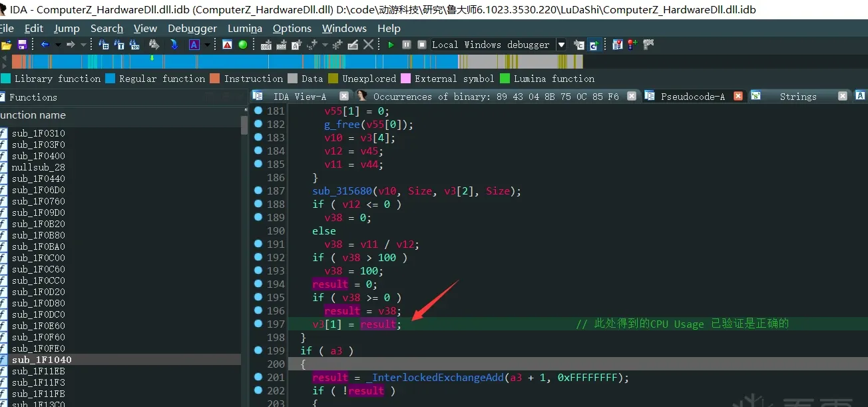Viewport: 868px width, 407px height.
Task: Click the red warning triangle icon
Action: pyautogui.click(x=227, y=45)
